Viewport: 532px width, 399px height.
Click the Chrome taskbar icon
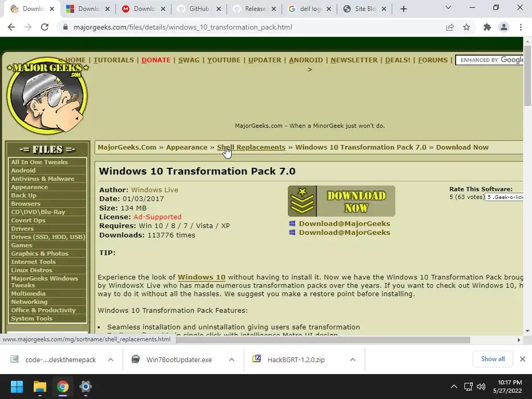(63, 387)
